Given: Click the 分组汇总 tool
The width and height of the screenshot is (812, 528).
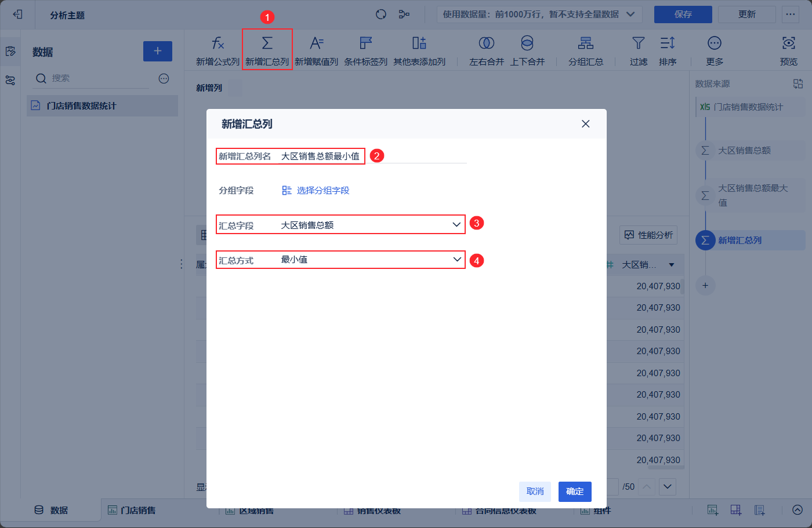Looking at the screenshot, I should (586, 50).
